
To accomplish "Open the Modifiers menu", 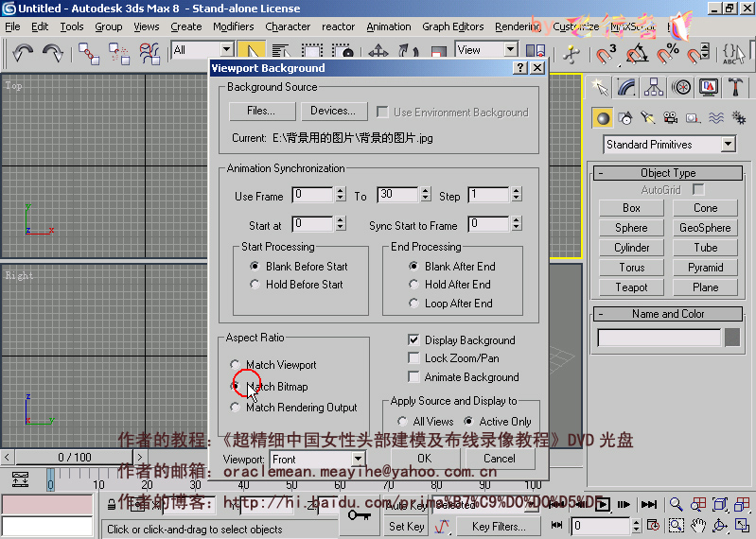I will point(234,26).
